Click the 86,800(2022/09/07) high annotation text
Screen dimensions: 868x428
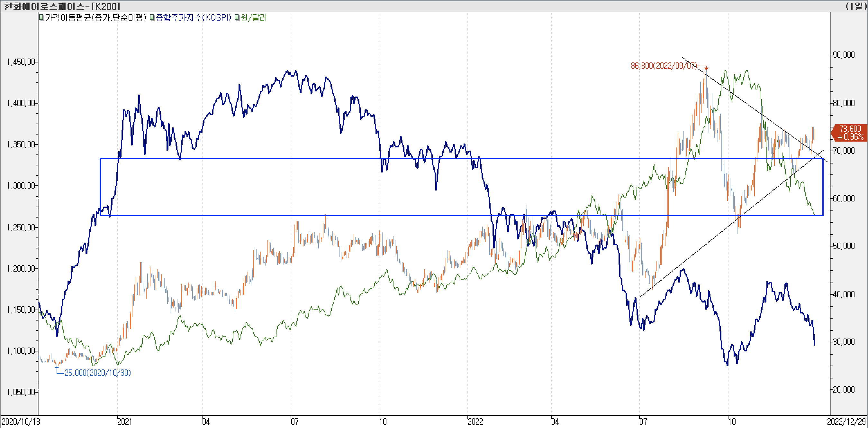(664, 66)
